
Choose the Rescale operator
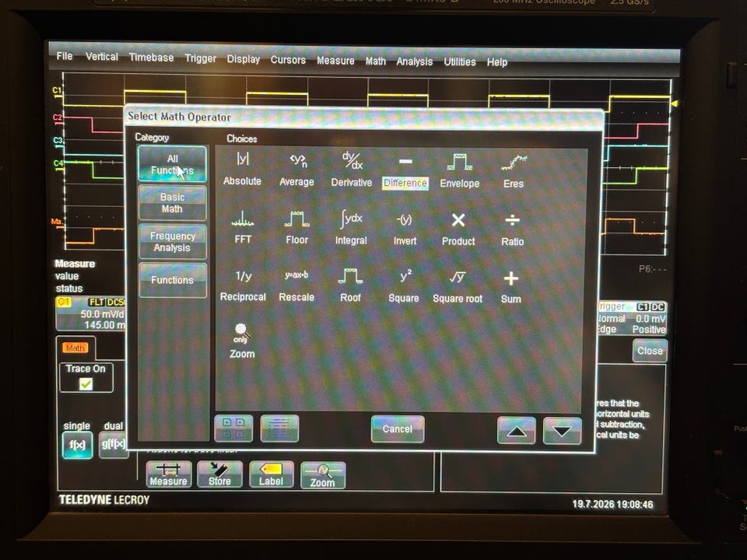click(296, 285)
